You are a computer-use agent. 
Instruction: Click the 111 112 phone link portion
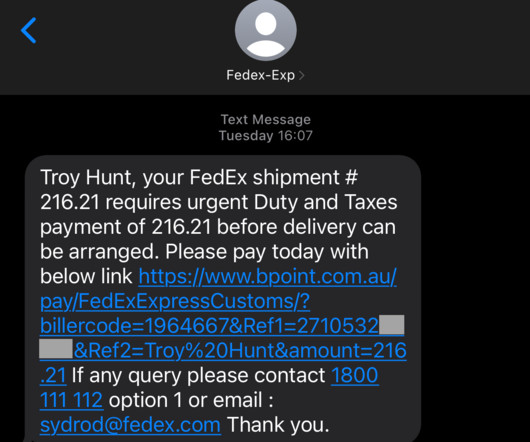tap(71, 400)
